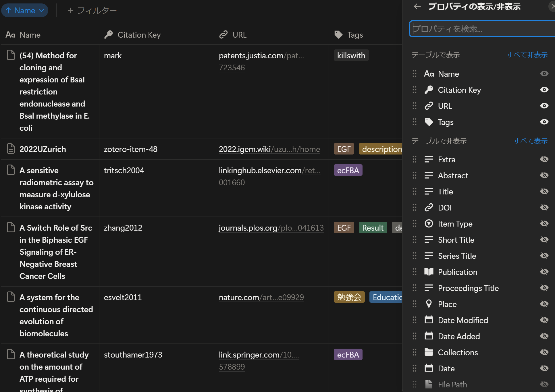Click the drag handle next to Citation Key
Screen dimensions: 555x392
[x=414, y=90]
